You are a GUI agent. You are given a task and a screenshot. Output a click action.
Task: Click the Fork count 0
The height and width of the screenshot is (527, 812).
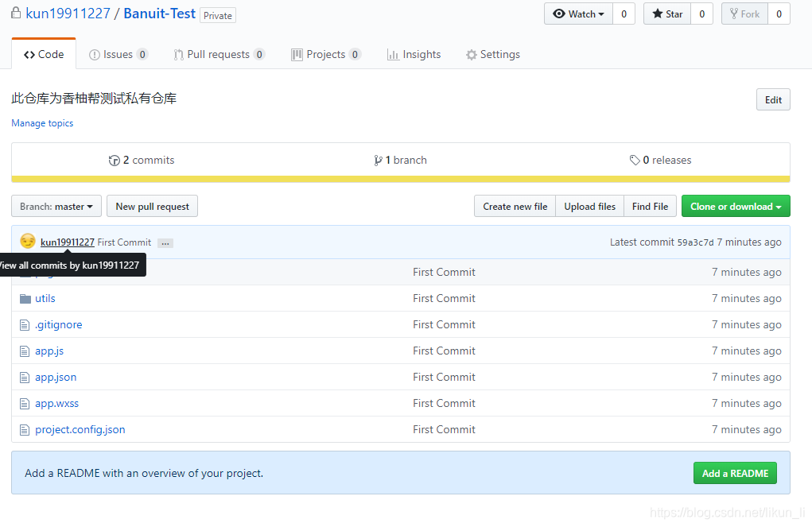coord(779,14)
